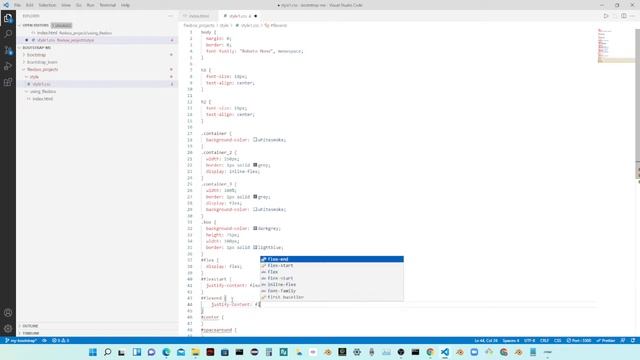
Task: Click the Run play icon in editor toolbar
Action: [x=606, y=16]
